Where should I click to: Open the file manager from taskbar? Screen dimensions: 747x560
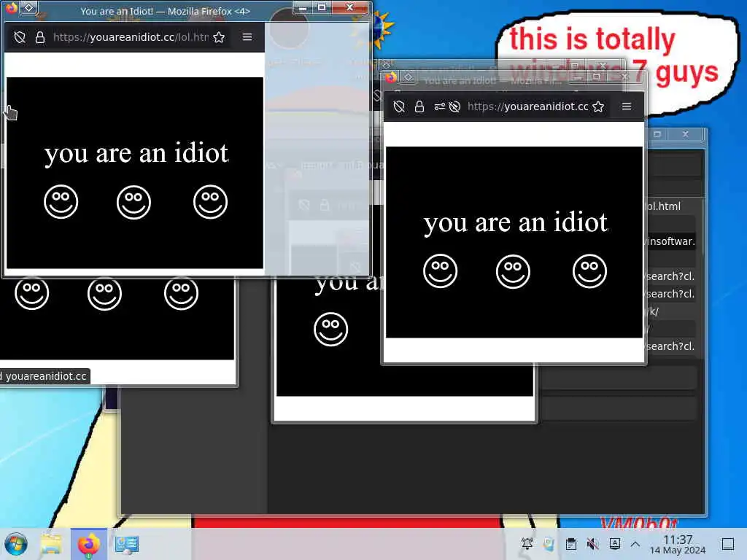point(51,544)
